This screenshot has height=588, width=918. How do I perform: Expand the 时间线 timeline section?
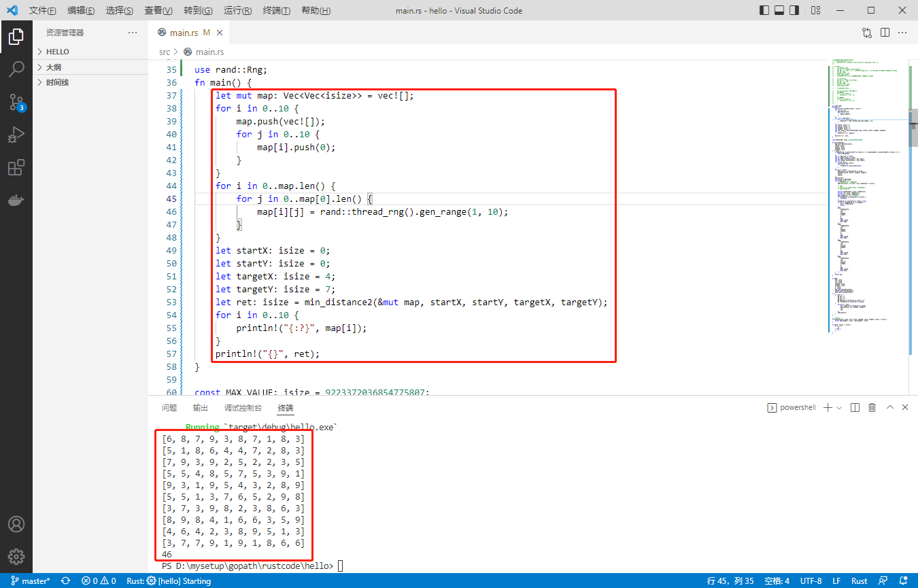click(90, 82)
